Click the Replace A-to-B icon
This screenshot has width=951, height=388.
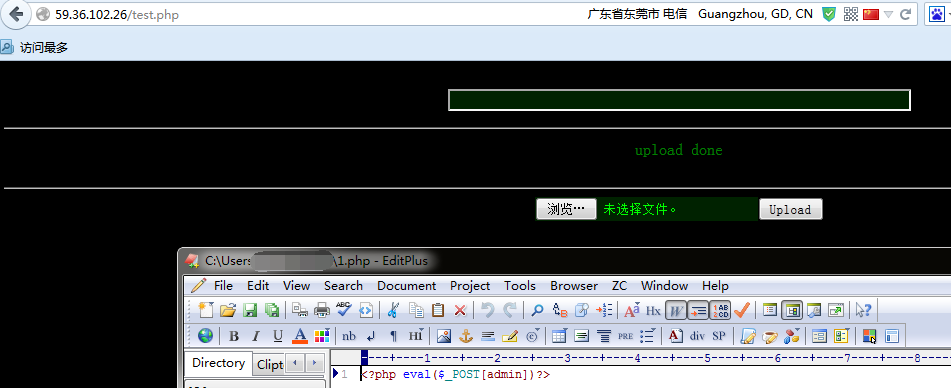[559, 310]
